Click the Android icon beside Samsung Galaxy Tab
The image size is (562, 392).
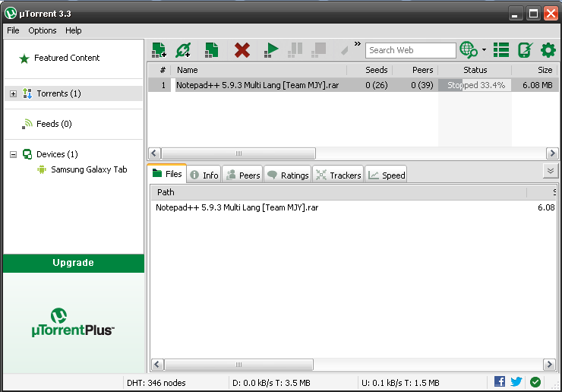(x=42, y=169)
